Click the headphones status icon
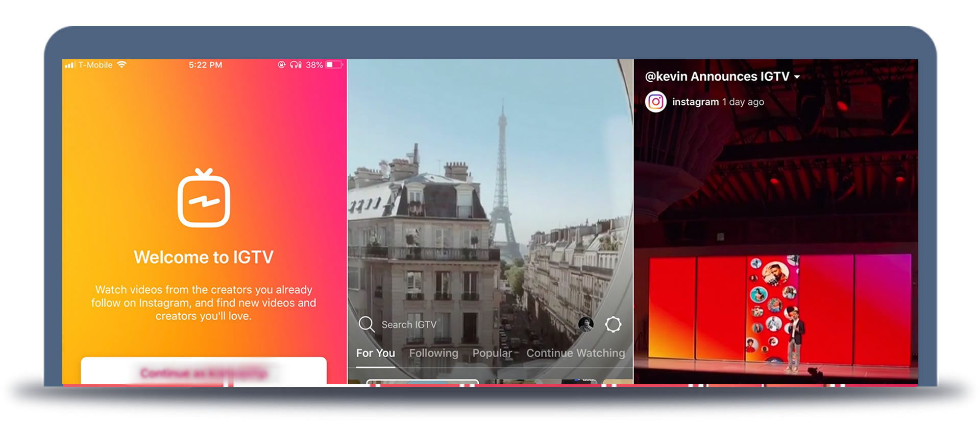Viewport: 980px width, 442px height. pyautogui.click(x=296, y=65)
